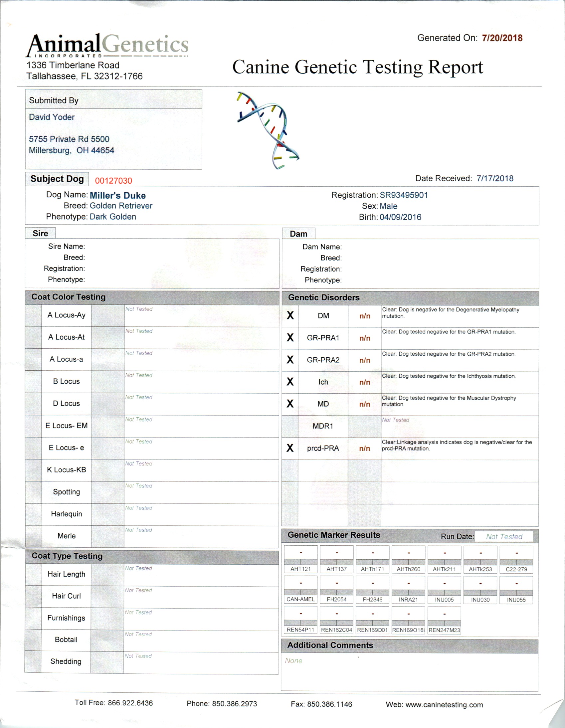Click the Coat Color Testing section header

coord(152,297)
